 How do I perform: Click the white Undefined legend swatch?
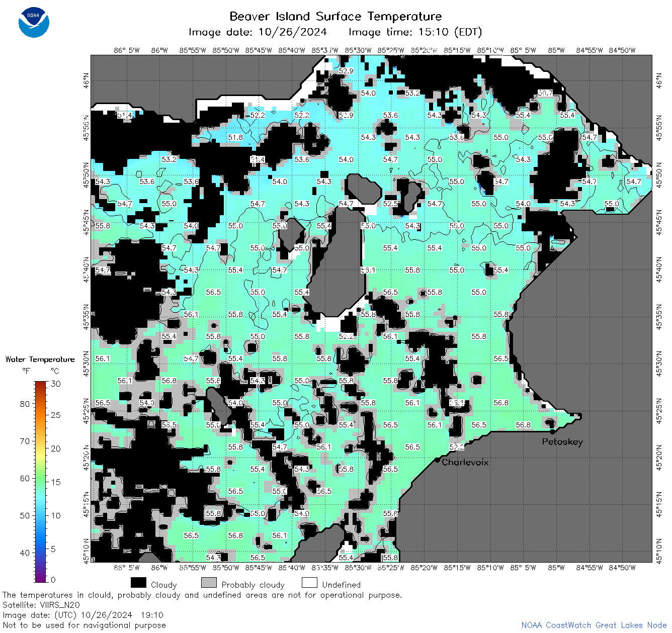(x=309, y=583)
